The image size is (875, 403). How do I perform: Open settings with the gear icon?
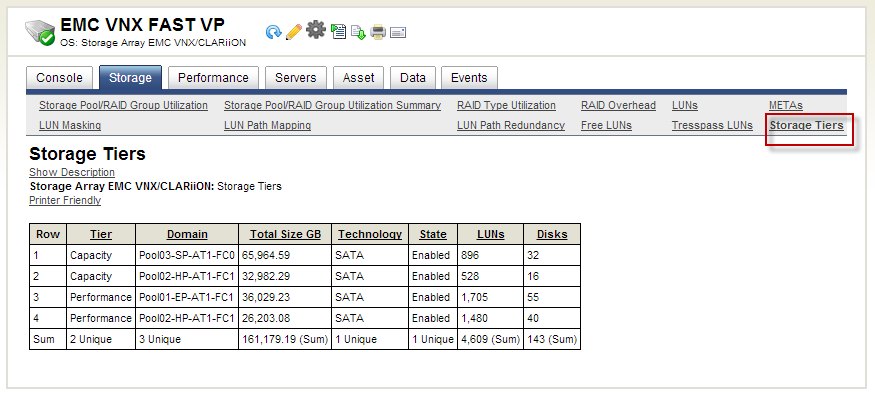315,30
